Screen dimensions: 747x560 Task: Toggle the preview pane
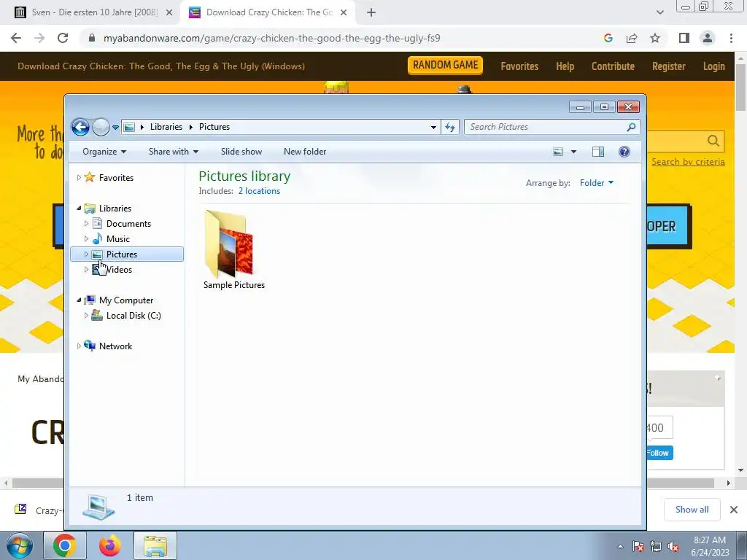coord(598,152)
